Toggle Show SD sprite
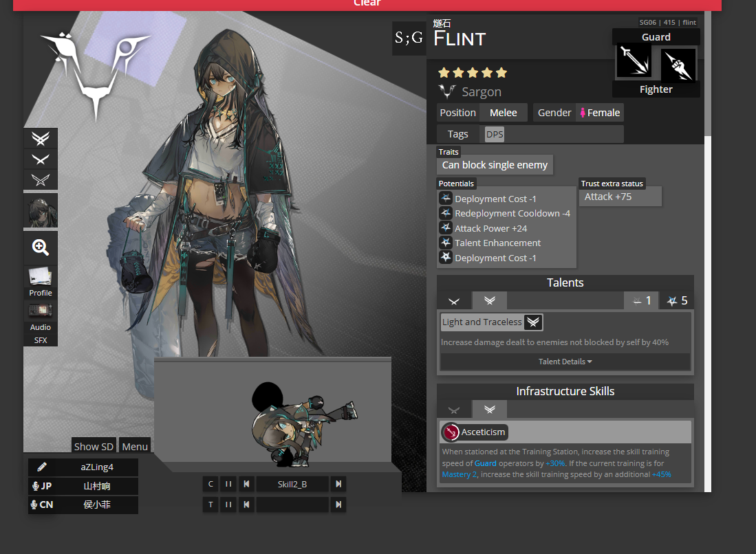 tap(94, 446)
